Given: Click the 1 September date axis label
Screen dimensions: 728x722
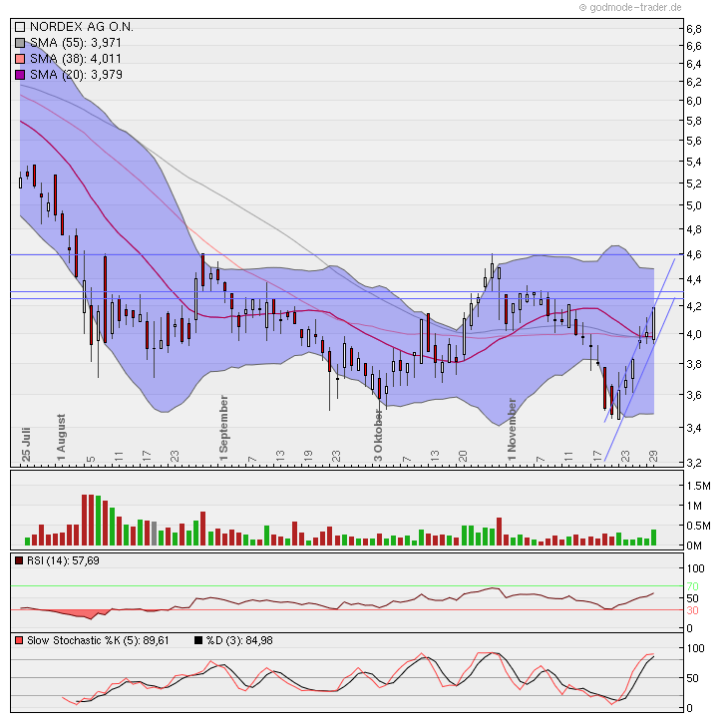Looking at the screenshot, I should click(223, 428).
